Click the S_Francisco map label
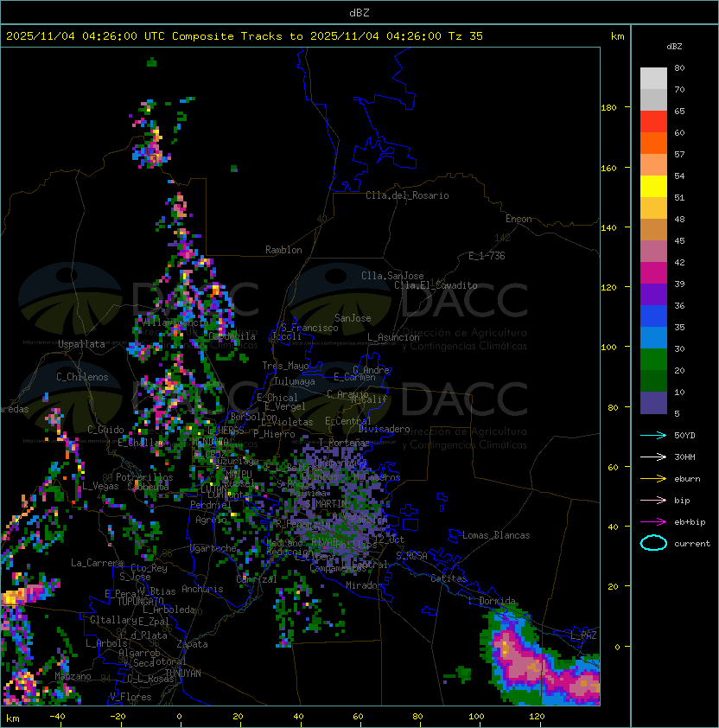Viewport: 719px width, 728px height. [x=309, y=328]
